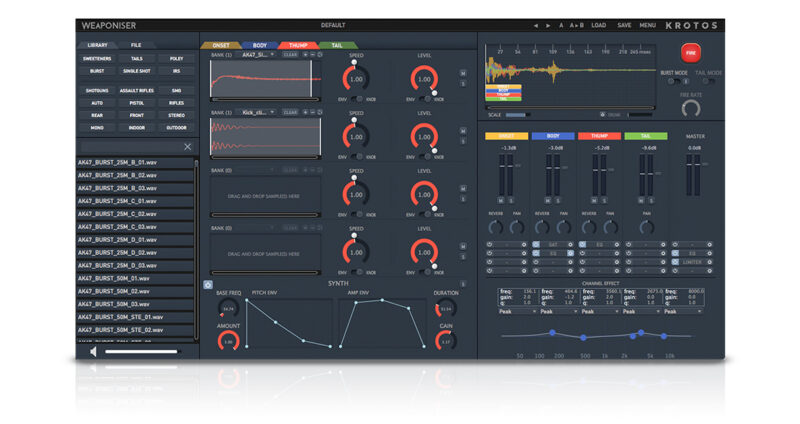Click the speaker preview icon
The image size is (800, 424).
91,351
